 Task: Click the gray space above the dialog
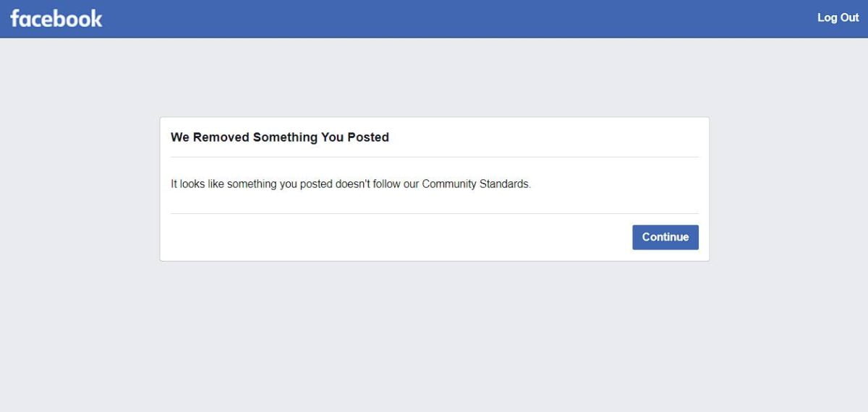coord(434,77)
